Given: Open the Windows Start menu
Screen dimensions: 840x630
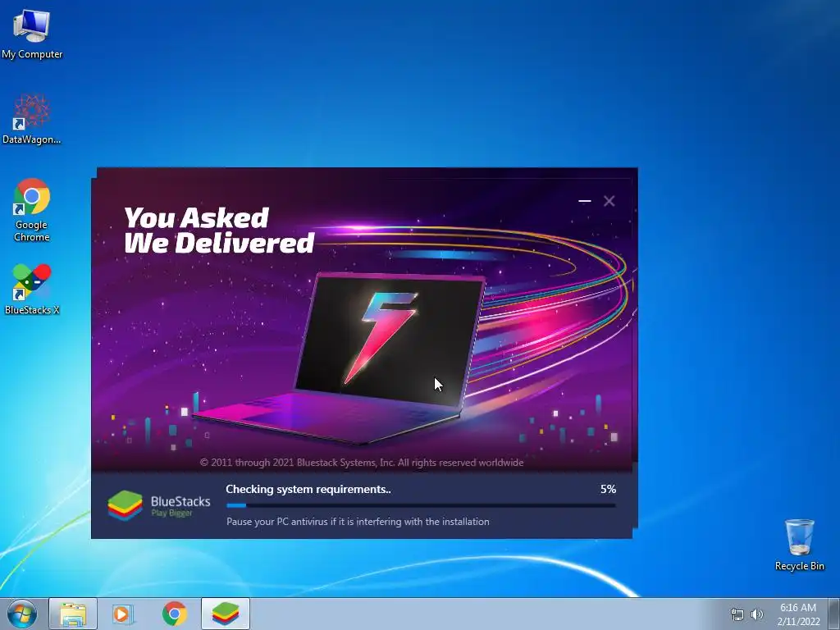Looking at the screenshot, I should tap(22, 614).
